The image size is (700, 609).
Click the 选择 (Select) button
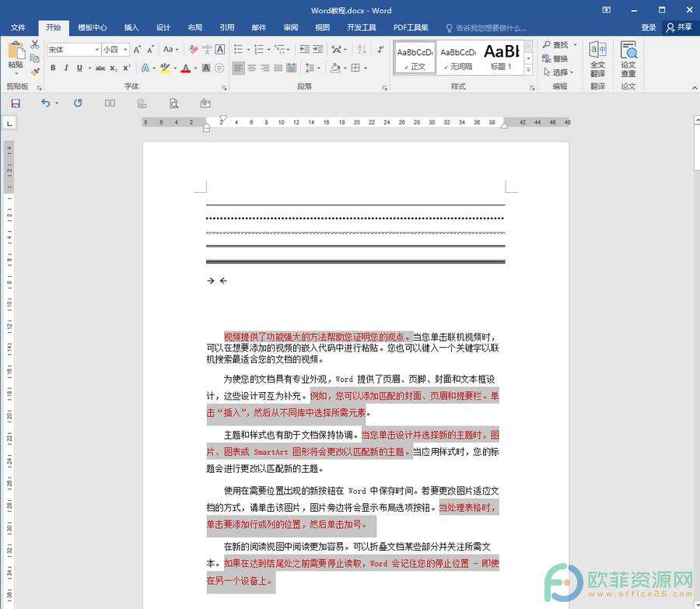coord(558,72)
